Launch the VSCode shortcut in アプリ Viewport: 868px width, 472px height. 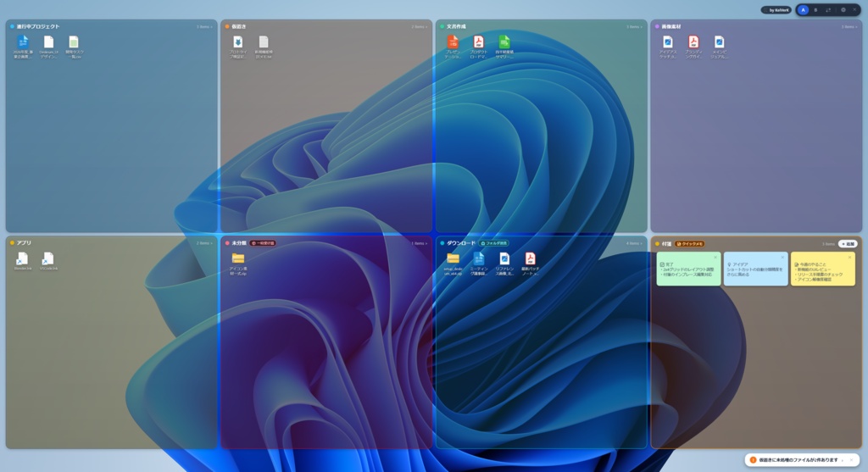(x=48, y=261)
